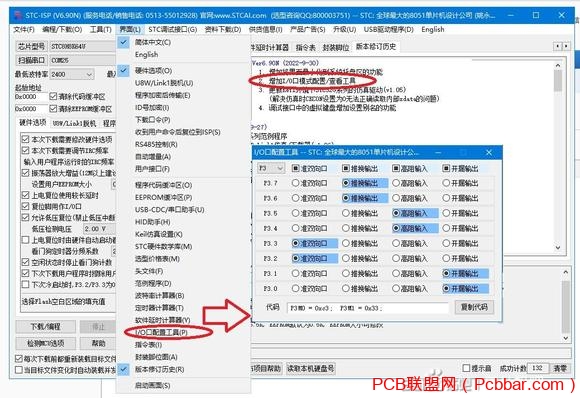Viewport: 580px width, 398px height.
Task: Open the STC调试接口(G) menu
Action: pyautogui.click(x=172, y=30)
